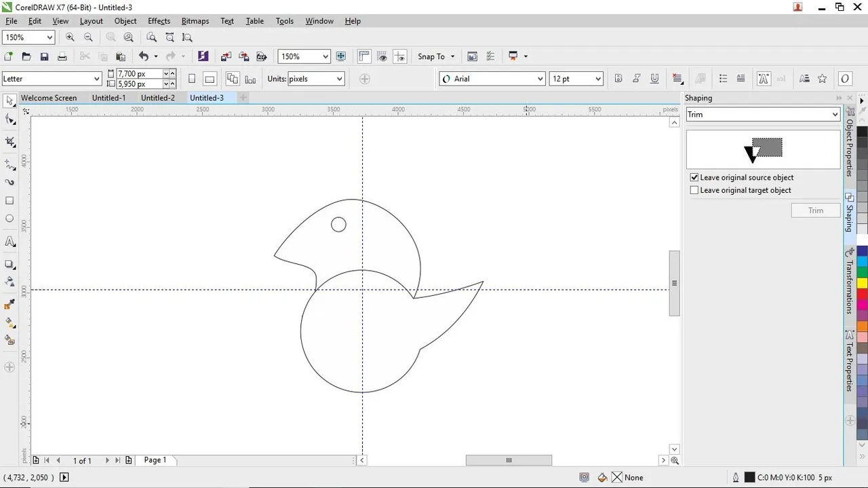Click the New document icon

tap(8, 56)
